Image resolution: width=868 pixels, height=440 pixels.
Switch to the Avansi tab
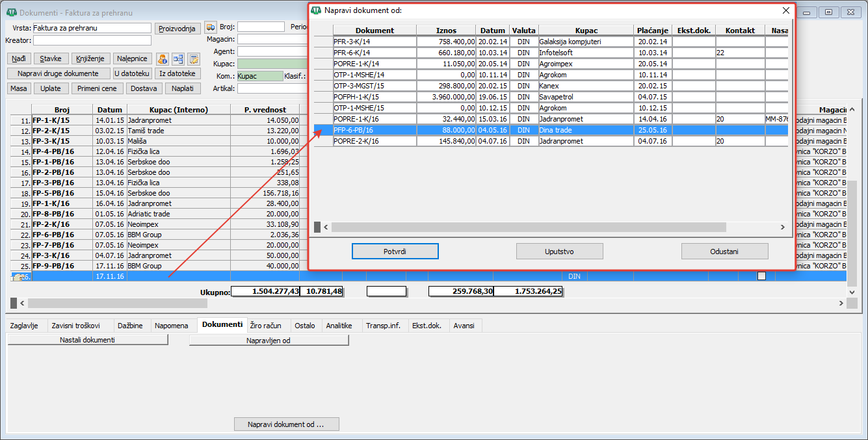coord(464,326)
